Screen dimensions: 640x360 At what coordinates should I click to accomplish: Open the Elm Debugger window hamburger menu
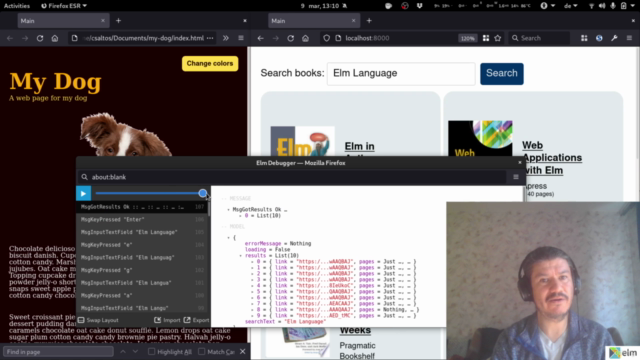click(516, 177)
